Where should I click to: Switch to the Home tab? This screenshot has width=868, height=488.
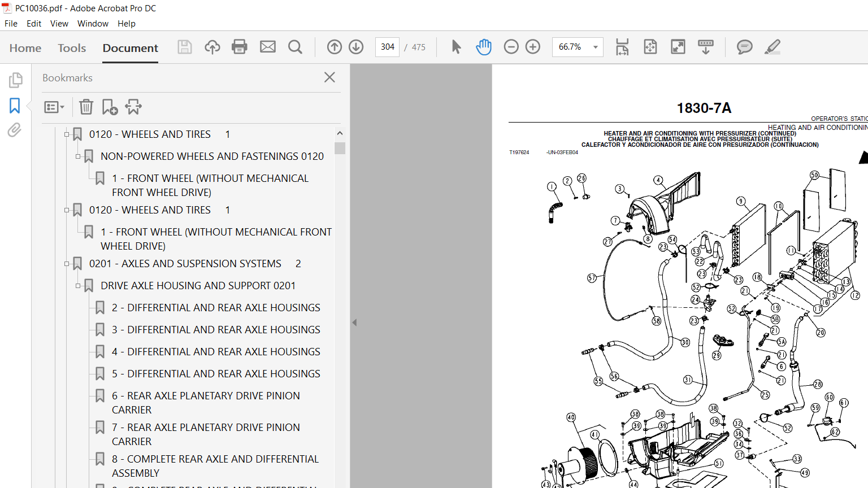coord(25,48)
